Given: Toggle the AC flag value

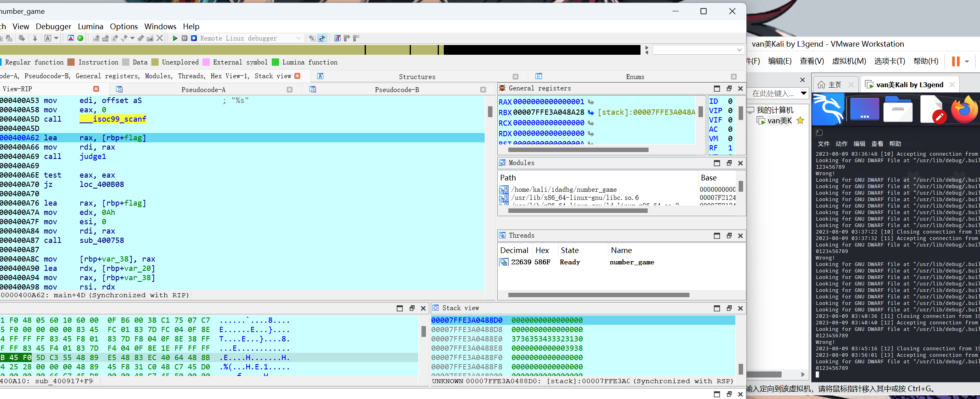Looking at the screenshot, I should pyautogui.click(x=730, y=129).
